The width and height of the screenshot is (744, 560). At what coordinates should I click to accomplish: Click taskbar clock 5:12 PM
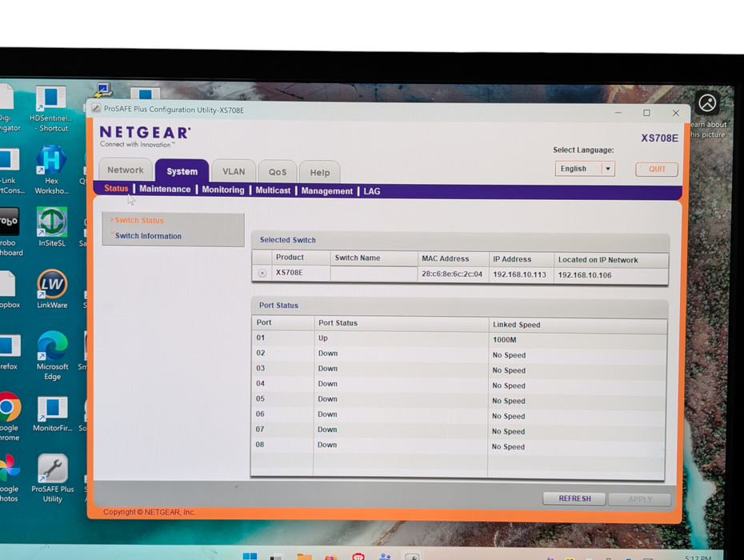coord(698,558)
